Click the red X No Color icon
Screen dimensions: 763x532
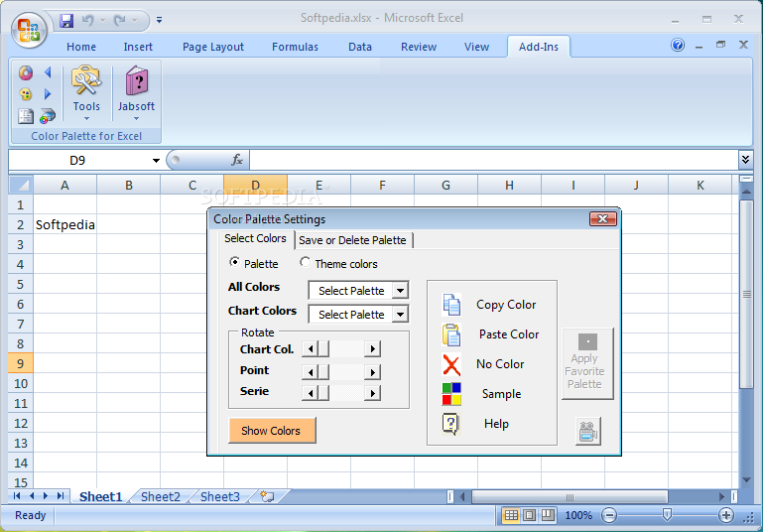coord(451,364)
